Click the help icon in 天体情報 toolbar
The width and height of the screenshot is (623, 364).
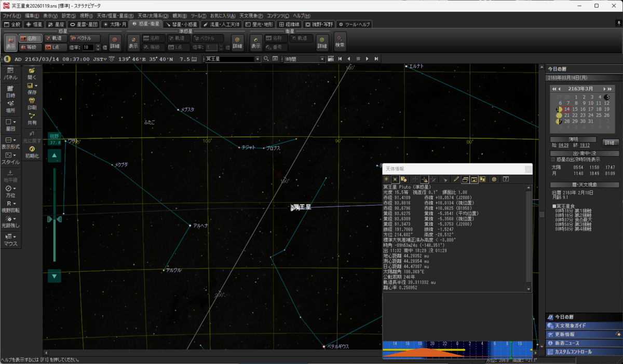coord(506,179)
